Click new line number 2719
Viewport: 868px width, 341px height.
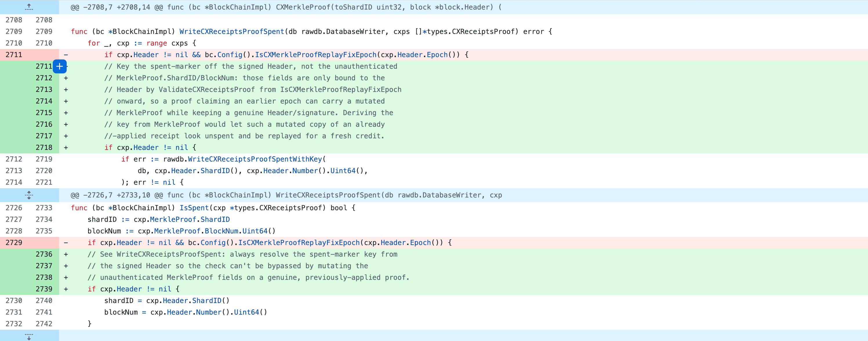click(44, 159)
